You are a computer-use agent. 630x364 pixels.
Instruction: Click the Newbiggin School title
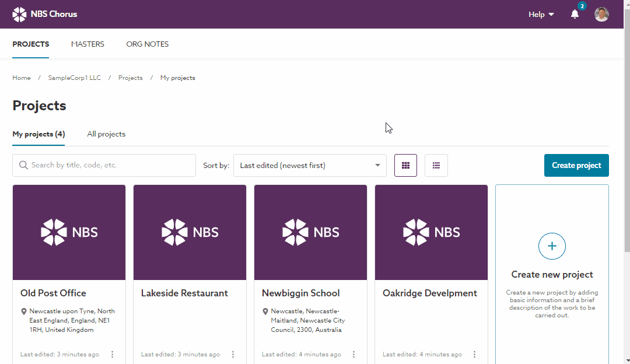tap(300, 293)
